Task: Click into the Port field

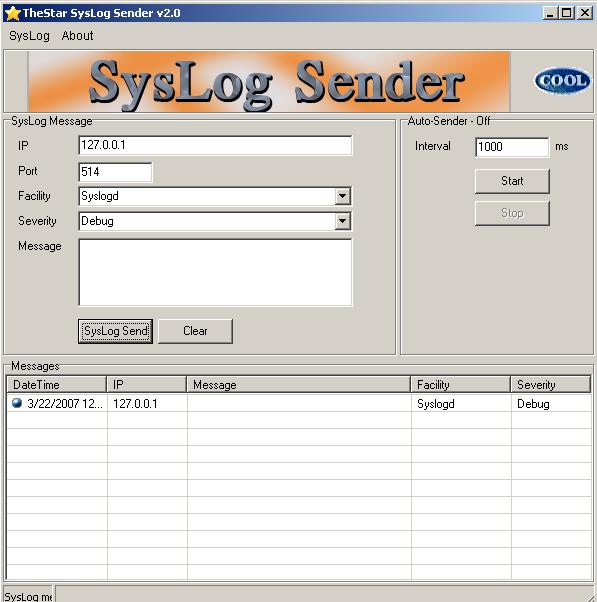Action: pos(115,172)
